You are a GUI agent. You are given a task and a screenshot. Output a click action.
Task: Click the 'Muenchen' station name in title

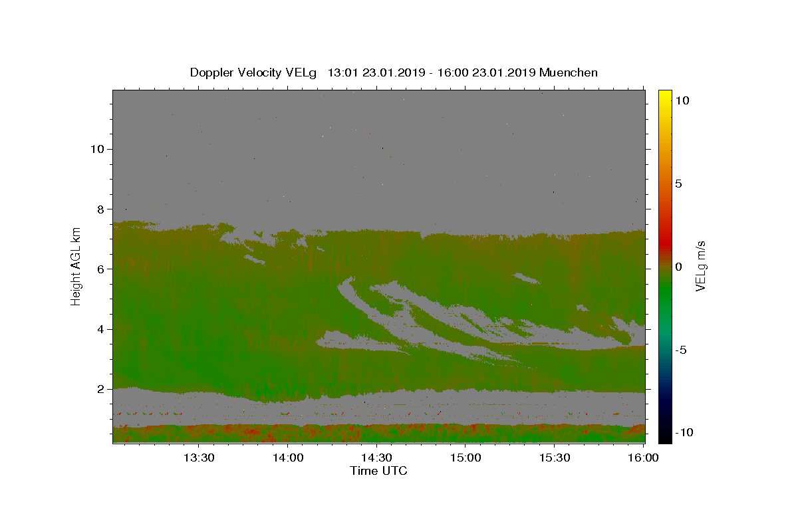coord(569,72)
